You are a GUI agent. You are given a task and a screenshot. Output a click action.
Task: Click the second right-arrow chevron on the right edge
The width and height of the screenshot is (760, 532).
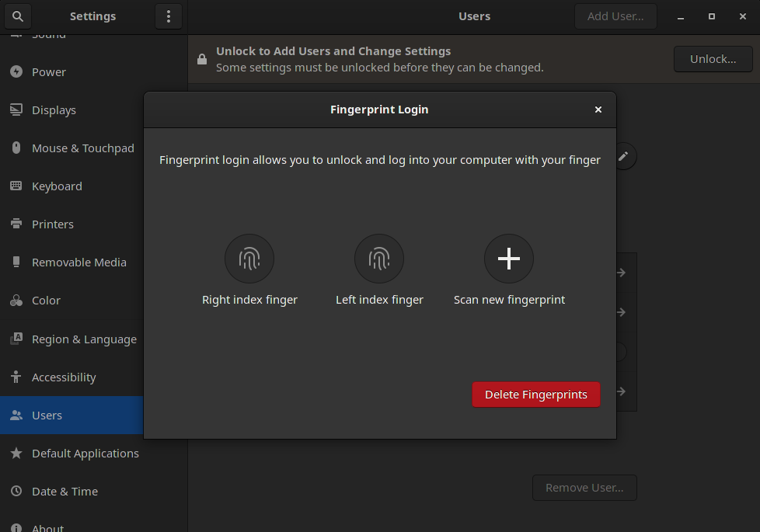click(x=619, y=312)
